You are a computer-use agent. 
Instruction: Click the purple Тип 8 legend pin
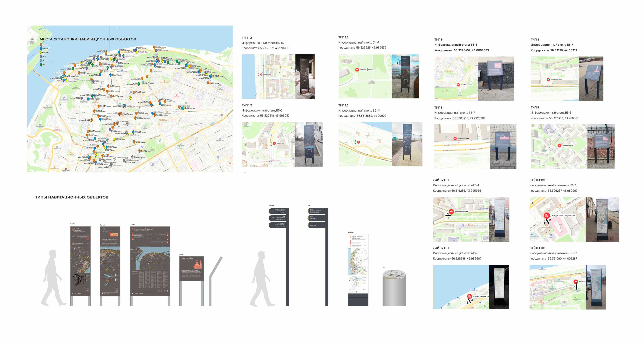tap(41, 57)
